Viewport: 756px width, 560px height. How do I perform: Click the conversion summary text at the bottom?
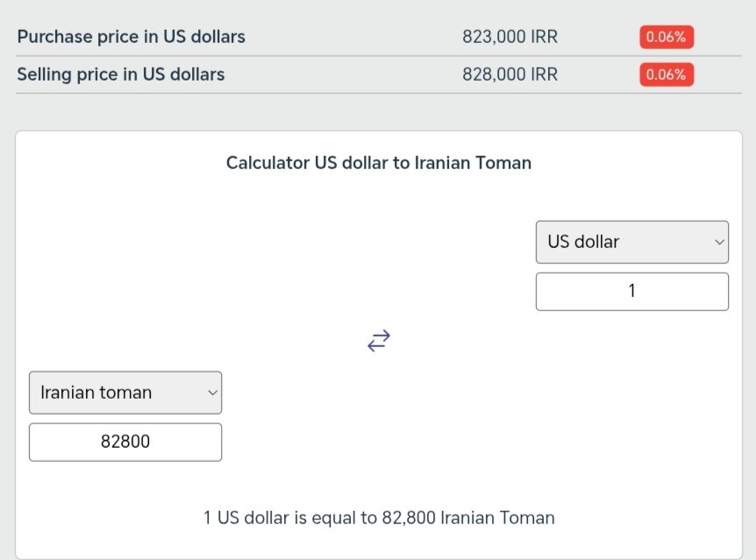click(378, 518)
